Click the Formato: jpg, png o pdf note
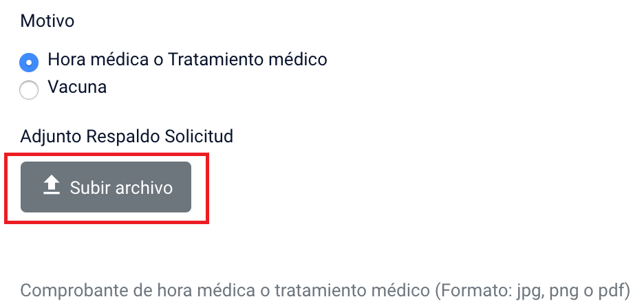Screen dimensions: 644x308 pyautogui.click(x=533, y=291)
